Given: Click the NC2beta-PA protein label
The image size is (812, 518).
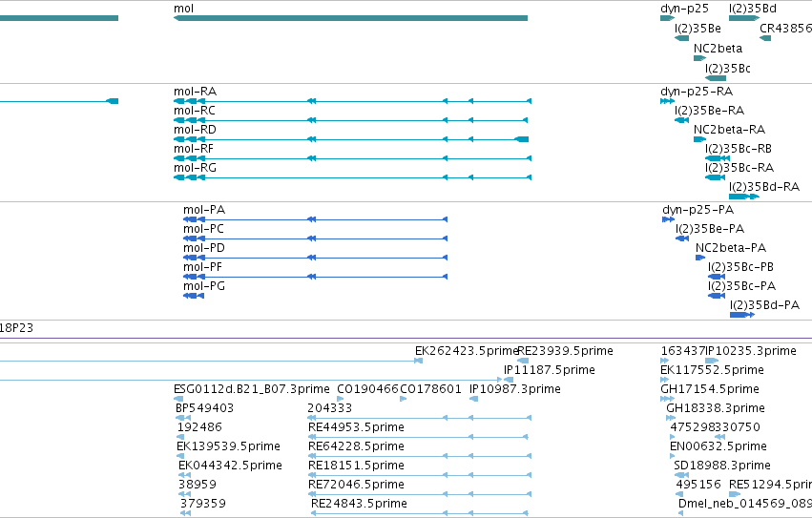Looking at the screenshot, I should (731, 248).
